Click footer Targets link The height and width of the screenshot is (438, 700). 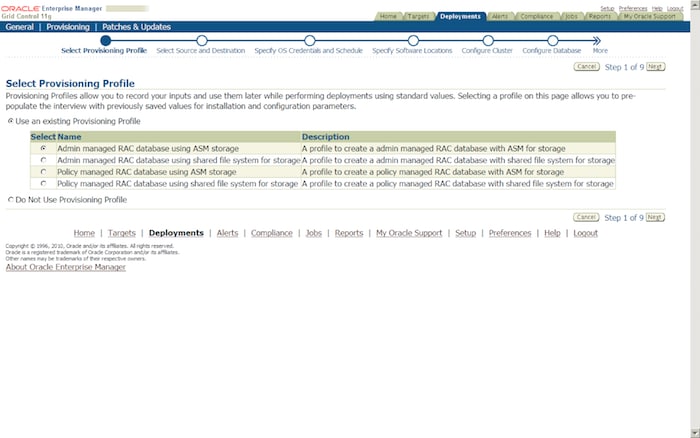(x=121, y=233)
